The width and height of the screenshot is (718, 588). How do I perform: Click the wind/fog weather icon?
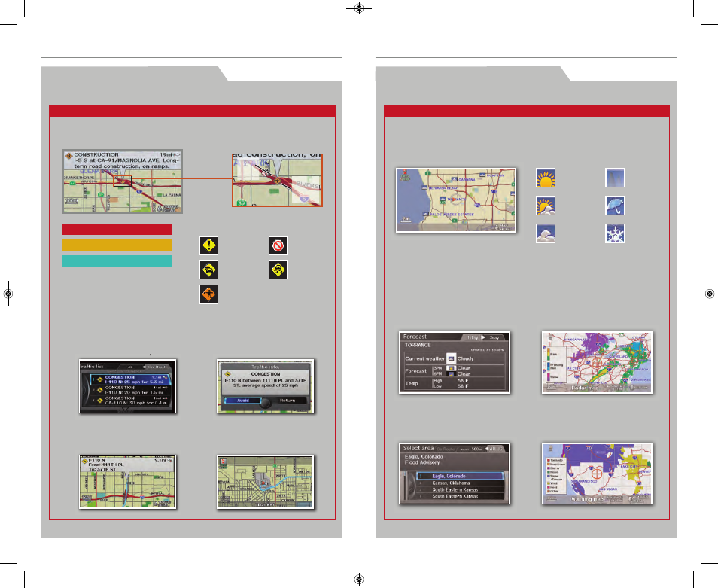(x=615, y=178)
